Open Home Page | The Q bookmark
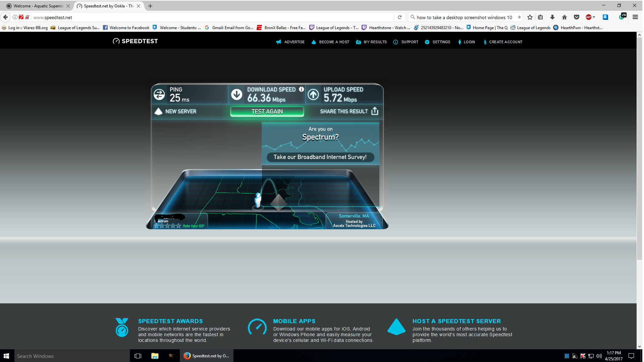The width and height of the screenshot is (644, 362). coord(487,28)
